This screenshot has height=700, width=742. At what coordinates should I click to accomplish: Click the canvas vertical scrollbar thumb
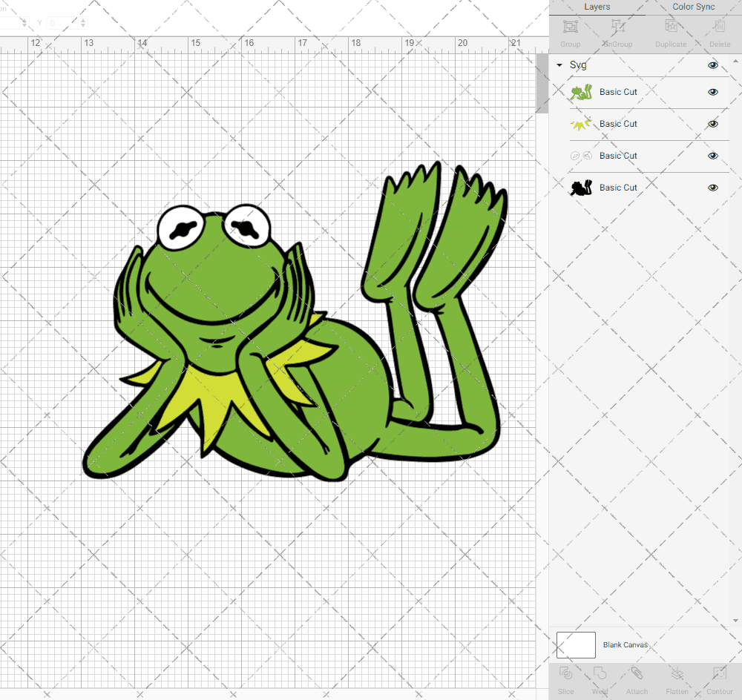(x=542, y=83)
